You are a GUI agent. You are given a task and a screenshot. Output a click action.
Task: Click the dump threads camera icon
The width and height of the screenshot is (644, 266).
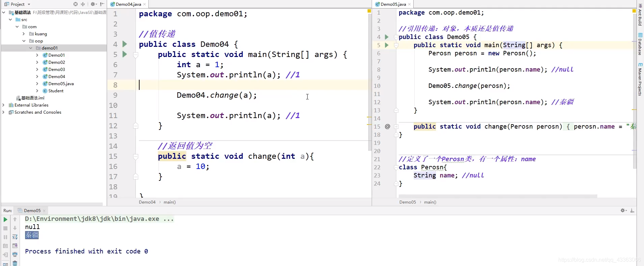coord(5,246)
